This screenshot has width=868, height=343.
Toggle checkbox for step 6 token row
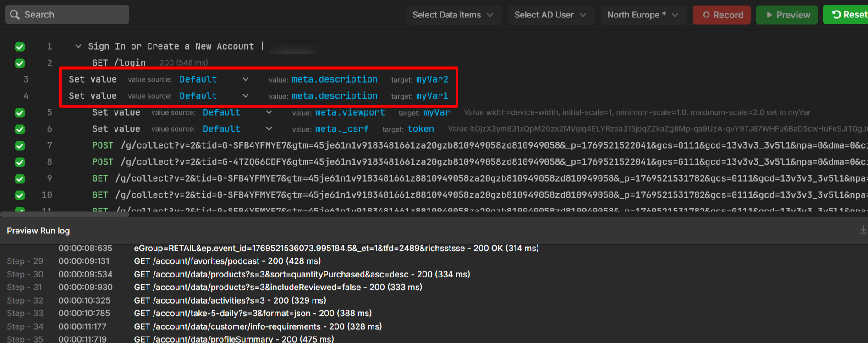click(20, 129)
